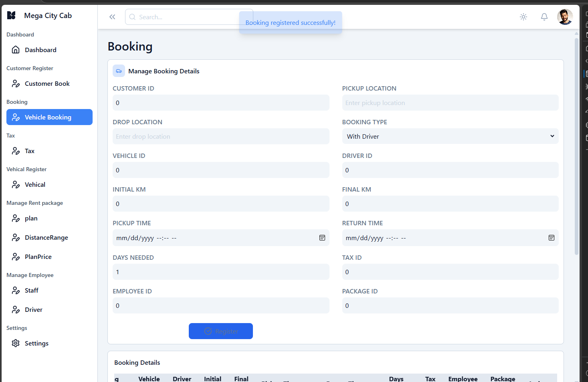Click the Days Needed input
Screen dimensions: 588x382
[x=221, y=272]
